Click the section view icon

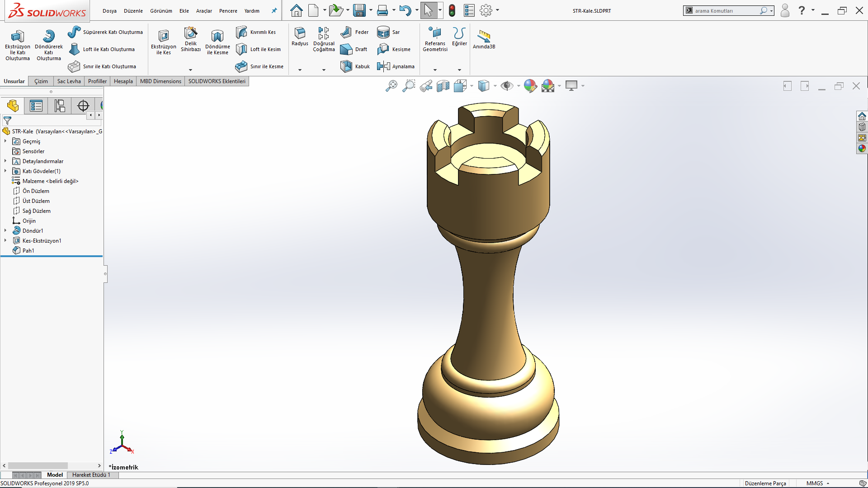pyautogui.click(x=443, y=86)
